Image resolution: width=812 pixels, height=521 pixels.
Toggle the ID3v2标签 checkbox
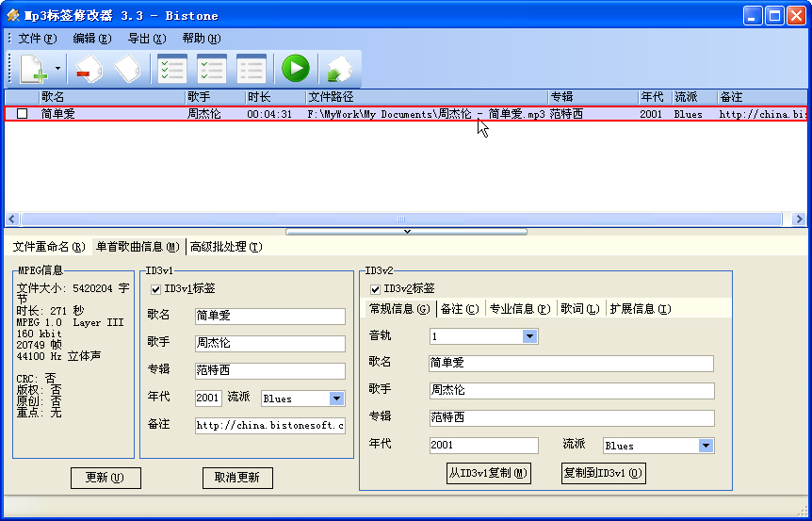point(376,288)
